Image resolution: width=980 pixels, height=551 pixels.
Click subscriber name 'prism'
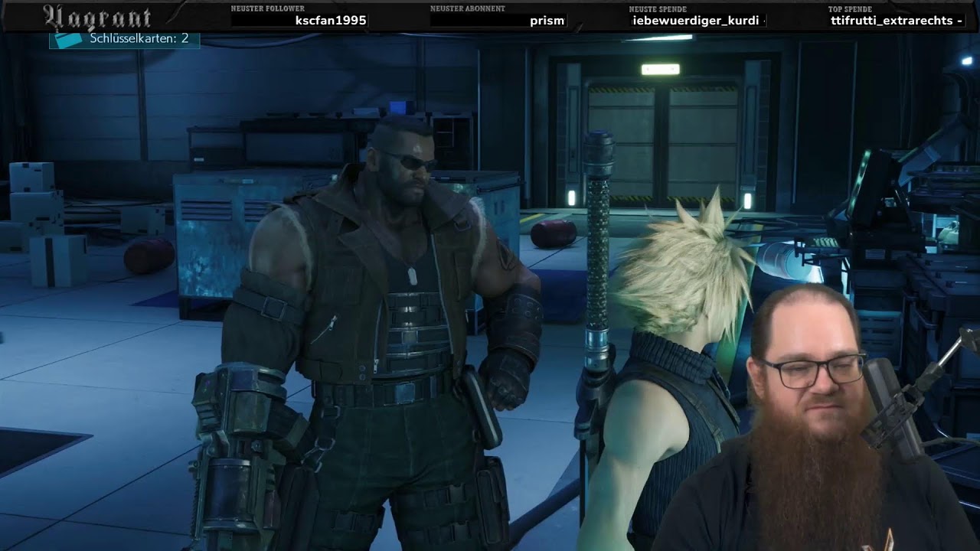[547, 21]
